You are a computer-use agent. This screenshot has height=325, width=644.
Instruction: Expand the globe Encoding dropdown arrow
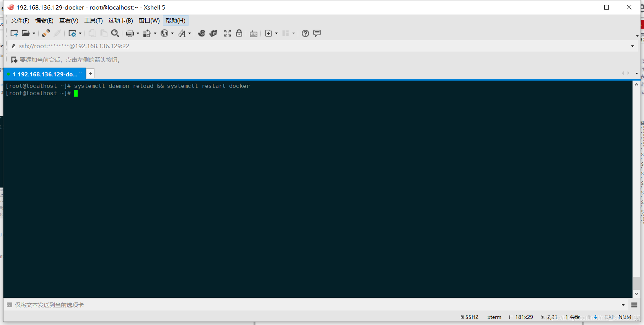pyautogui.click(x=172, y=33)
